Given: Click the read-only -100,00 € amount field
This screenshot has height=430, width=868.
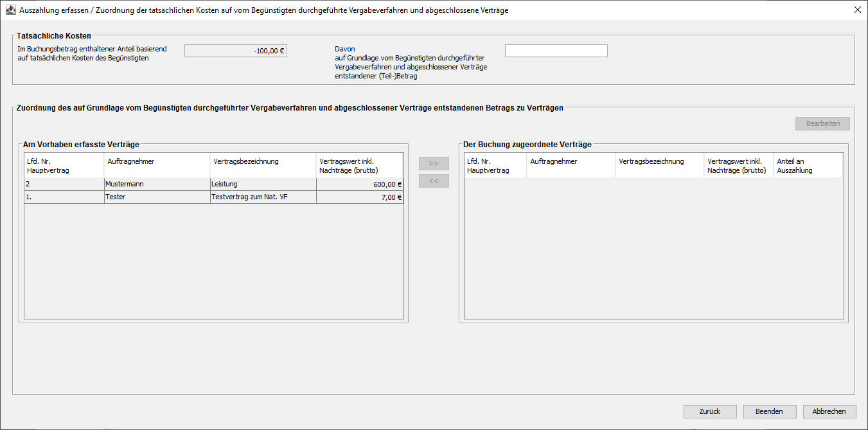Looking at the screenshot, I should click(x=235, y=51).
